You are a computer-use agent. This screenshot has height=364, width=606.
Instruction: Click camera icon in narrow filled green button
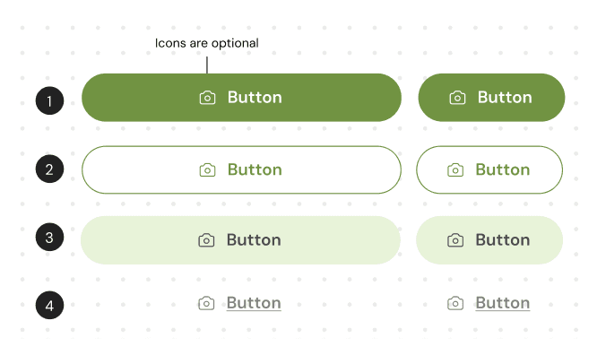[457, 98]
